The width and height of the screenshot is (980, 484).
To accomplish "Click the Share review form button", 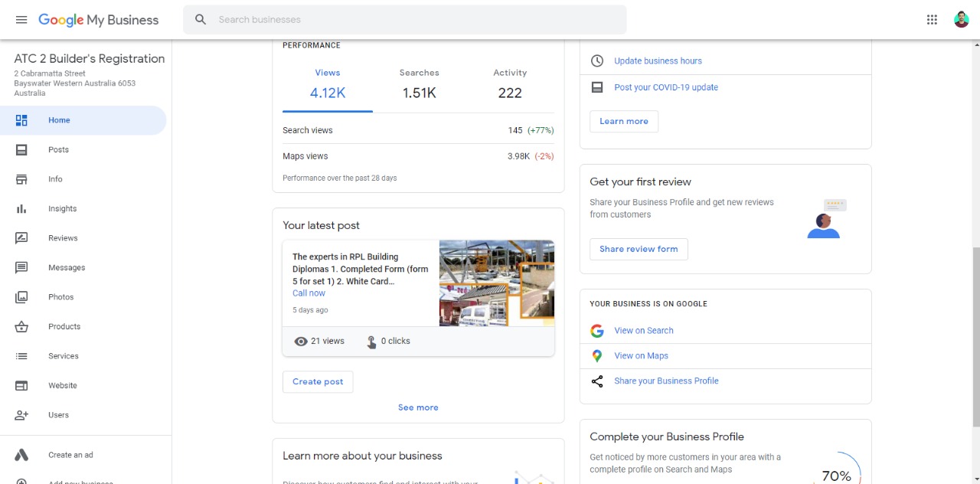I will [639, 250].
